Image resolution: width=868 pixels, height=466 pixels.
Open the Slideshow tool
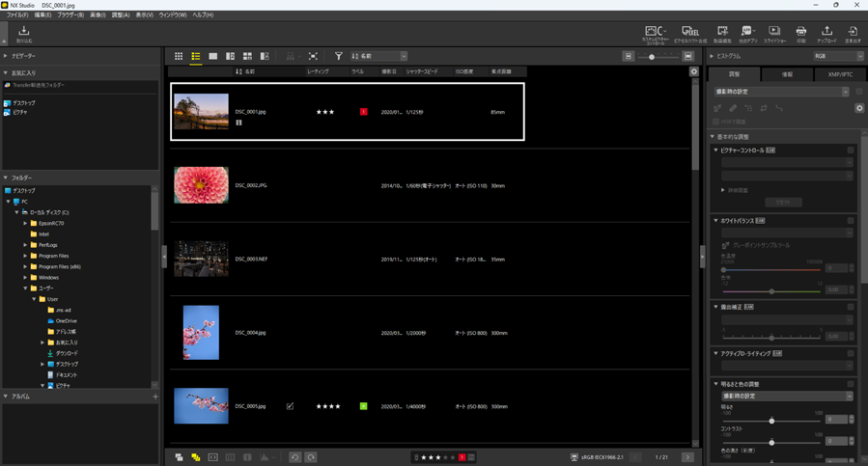click(x=774, y=34)
